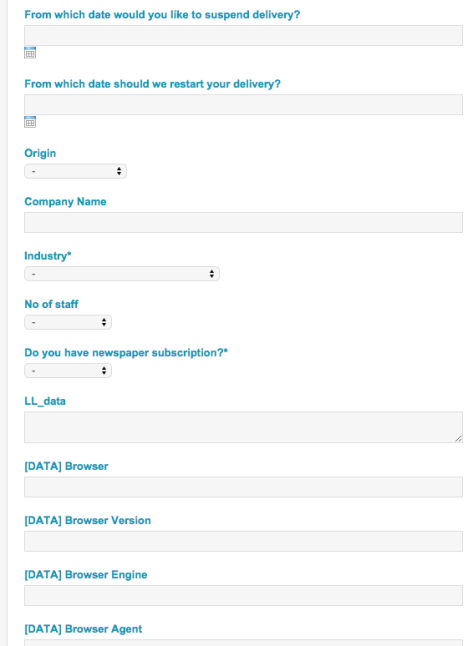Click the Company Name label

65,201
